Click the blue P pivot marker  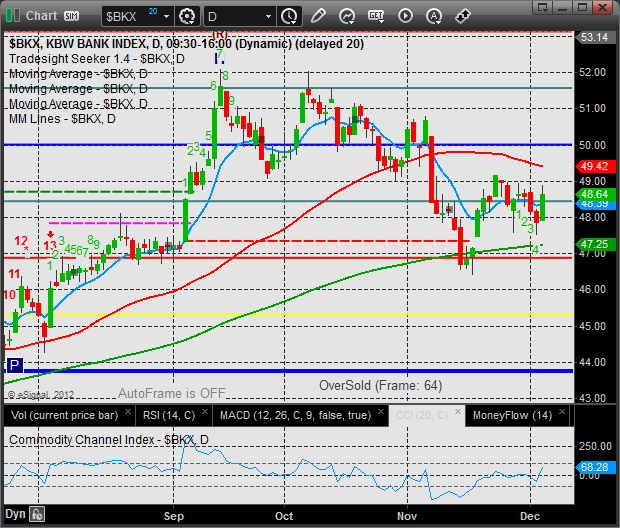(x=15, y=365)
